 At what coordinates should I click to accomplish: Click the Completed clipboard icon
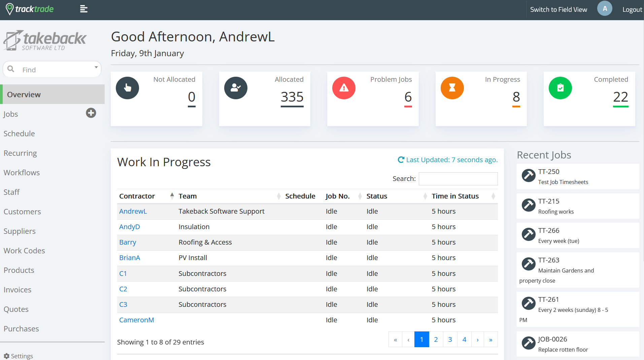point(560,88)
